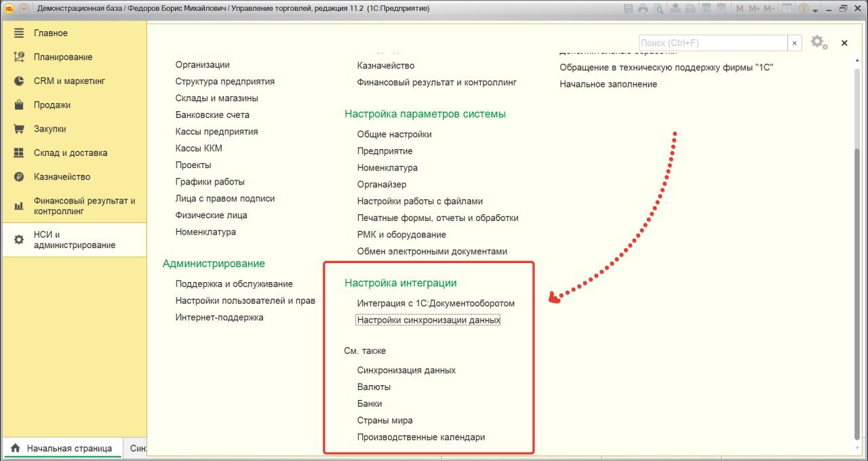Open the main menu dropdown beside the logo
Viewport: 868px width, 461px height.
click(24, 8)
